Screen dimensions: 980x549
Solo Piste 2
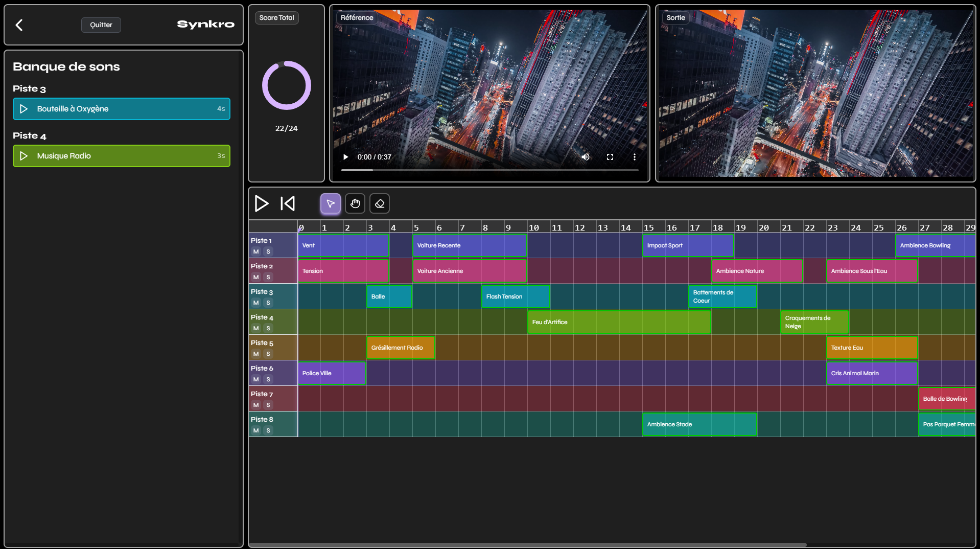coord(268,277)
